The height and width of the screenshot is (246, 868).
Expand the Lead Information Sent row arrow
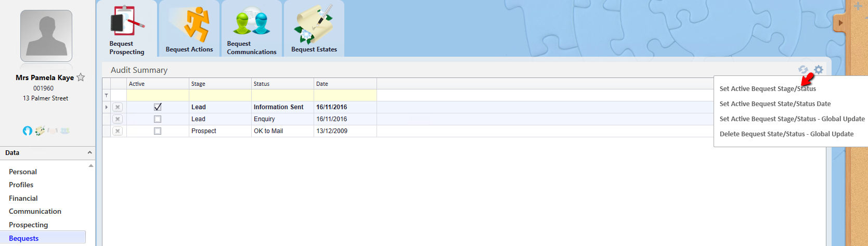tap(107, 107)
